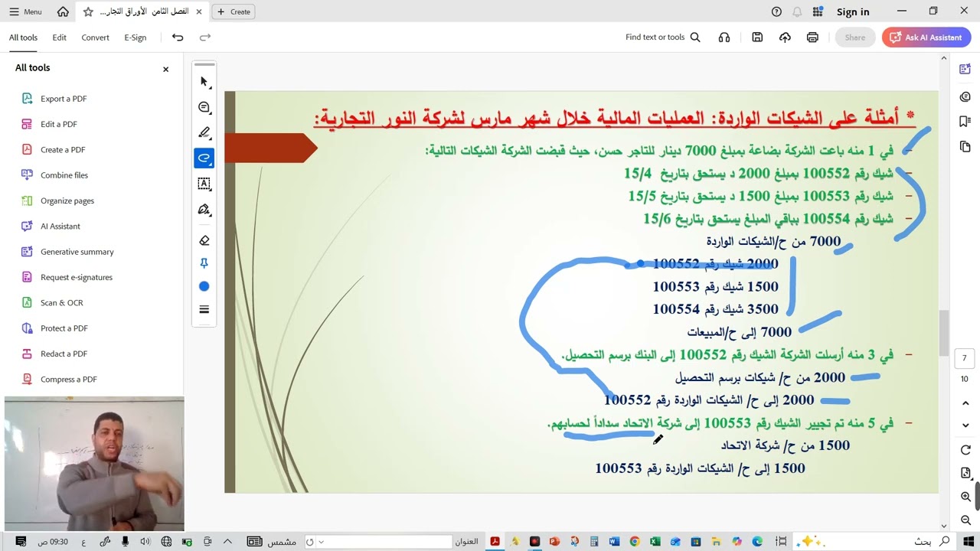Open the notifications bell
980x551 pixels.
797,11
